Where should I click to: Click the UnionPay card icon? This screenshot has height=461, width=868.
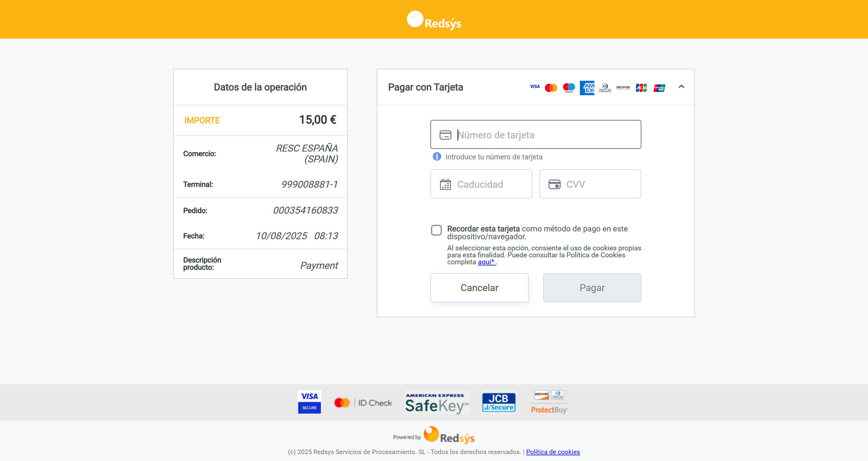(659, 88)
